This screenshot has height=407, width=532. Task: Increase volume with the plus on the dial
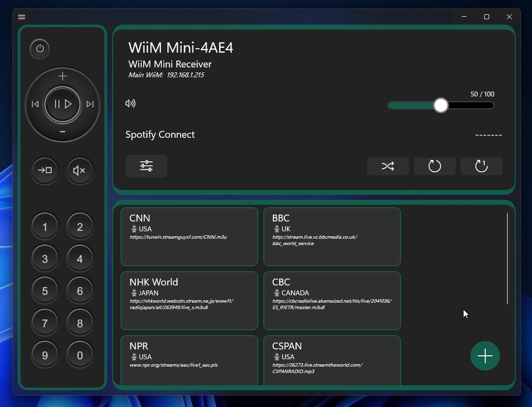(x=63, y=76)
